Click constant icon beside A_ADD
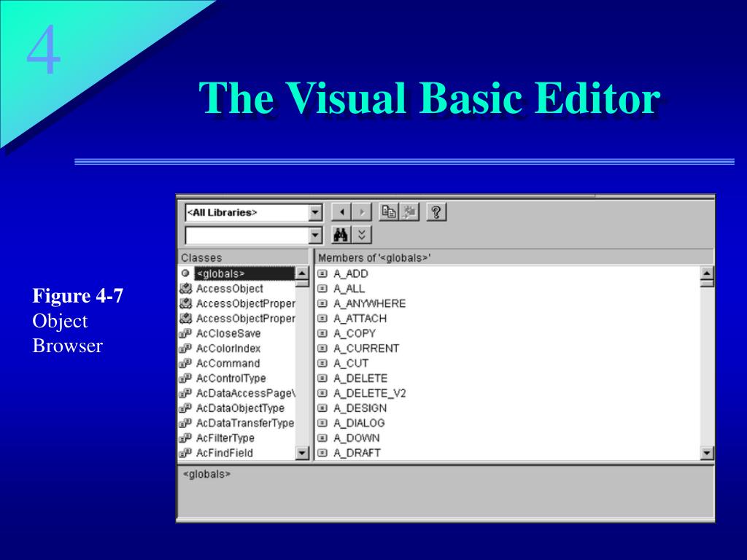 322,274
